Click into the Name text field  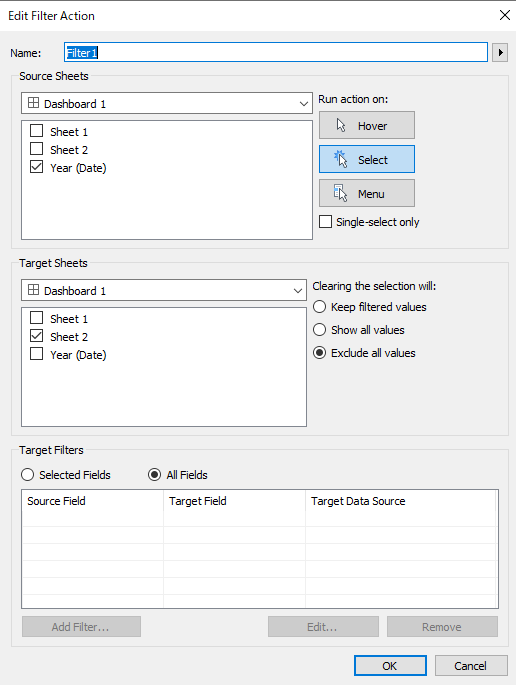(276, 52)
